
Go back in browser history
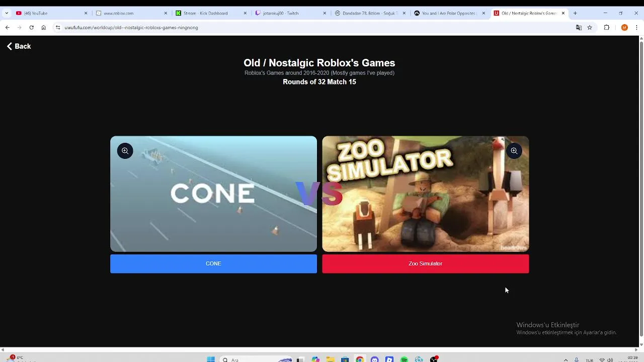7,28
